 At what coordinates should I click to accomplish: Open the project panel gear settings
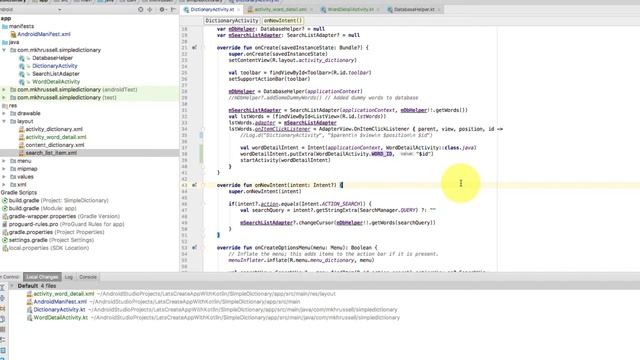coord(162,9)
